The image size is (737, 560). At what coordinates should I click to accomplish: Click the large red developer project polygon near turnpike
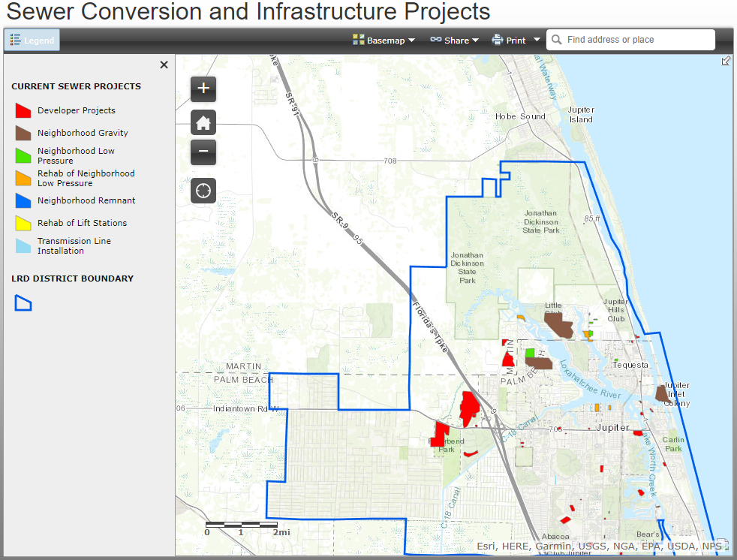click(x=468, y=407)
